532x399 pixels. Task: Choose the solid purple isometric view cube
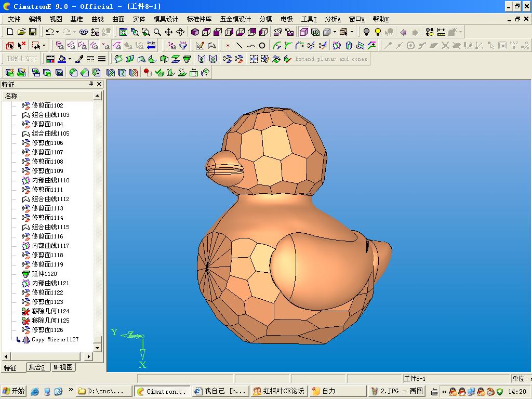click(195, 32)
